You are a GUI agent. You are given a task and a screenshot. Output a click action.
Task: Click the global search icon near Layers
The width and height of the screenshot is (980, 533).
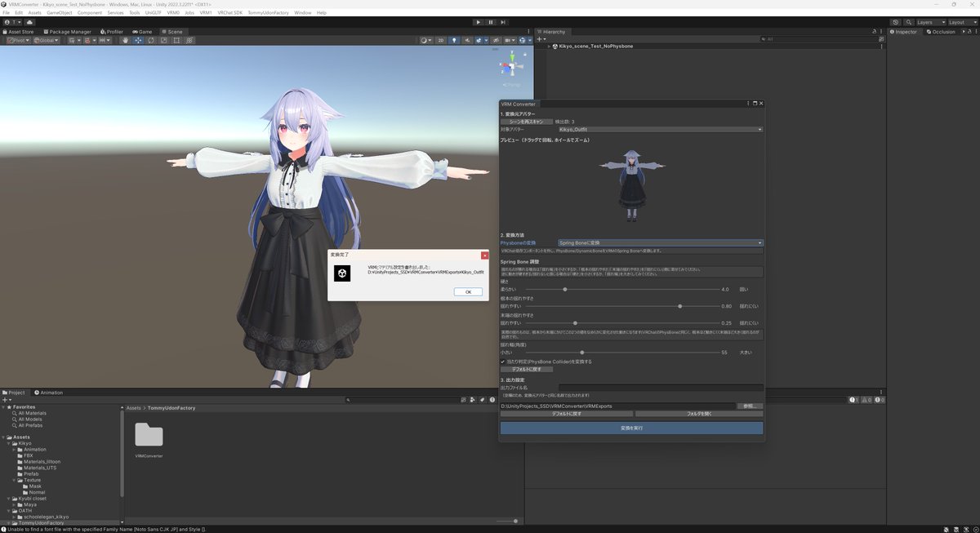click(x=907, y=22)
